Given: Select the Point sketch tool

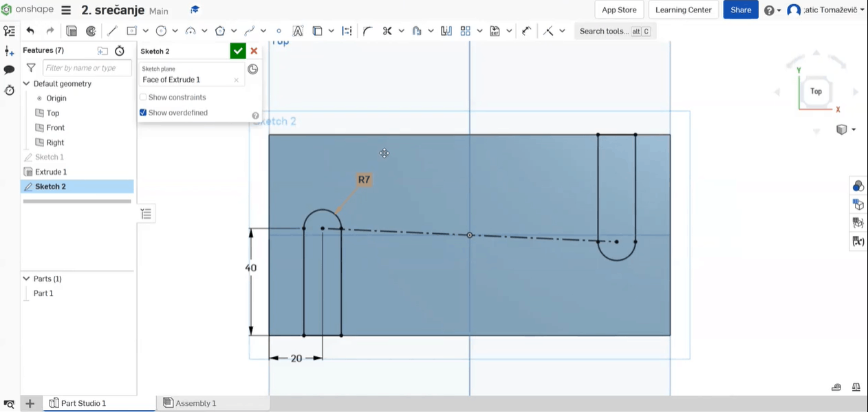Looking at the screenshot, I should click(x=279, y=31).
